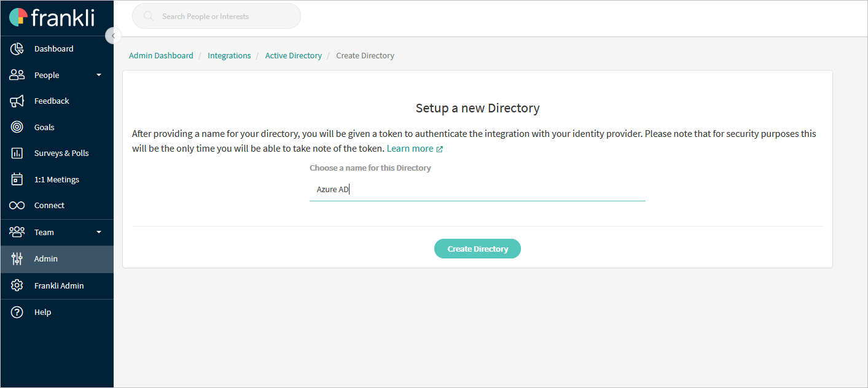Click the Create Directory button

(x=477, y=249)
